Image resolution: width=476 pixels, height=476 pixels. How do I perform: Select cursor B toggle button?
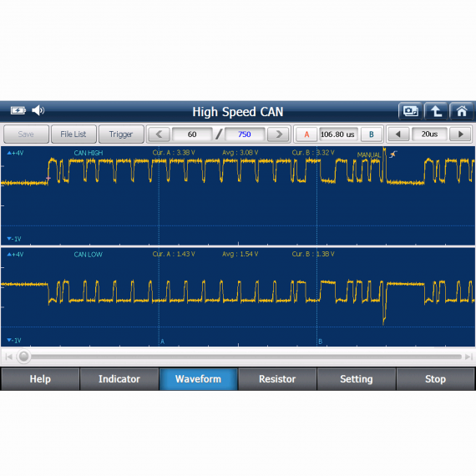pyautogui.click(x=372, y=134)
